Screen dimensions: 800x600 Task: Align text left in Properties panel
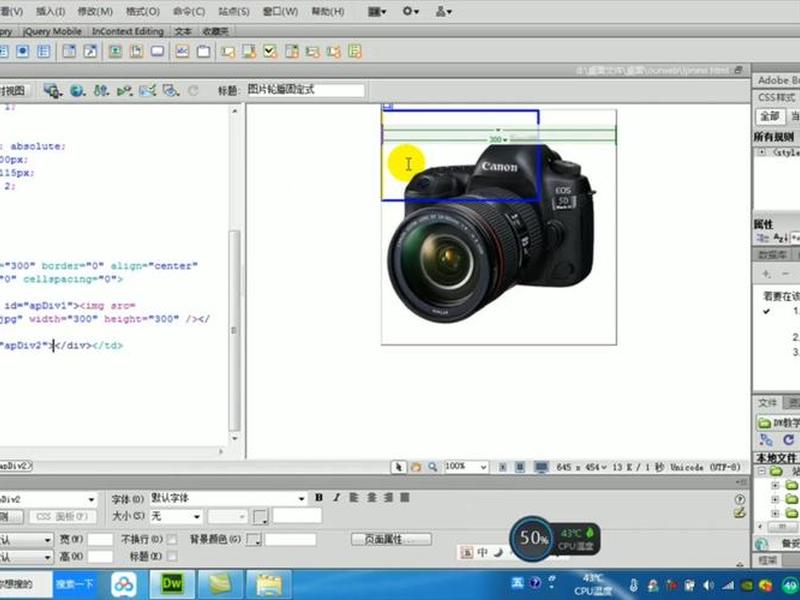click(x=353, y=497)
